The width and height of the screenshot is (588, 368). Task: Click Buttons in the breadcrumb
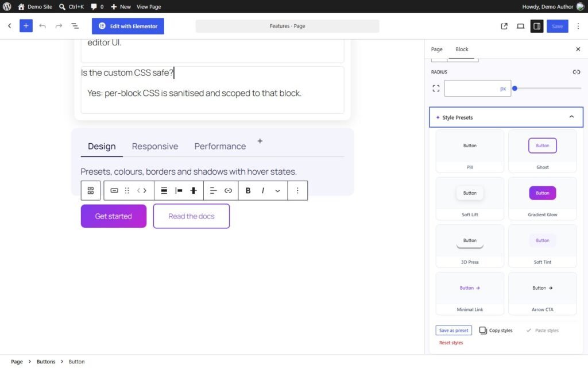[46, 362]
